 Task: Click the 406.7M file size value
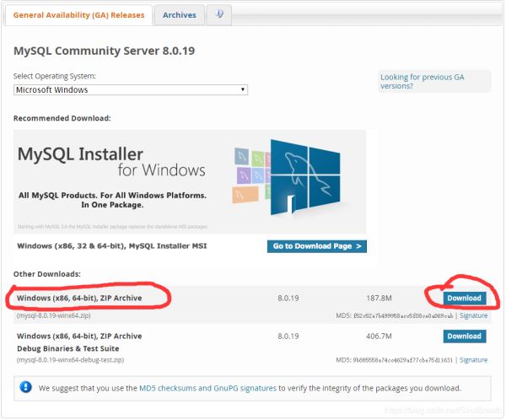click(x=379, y=336)
